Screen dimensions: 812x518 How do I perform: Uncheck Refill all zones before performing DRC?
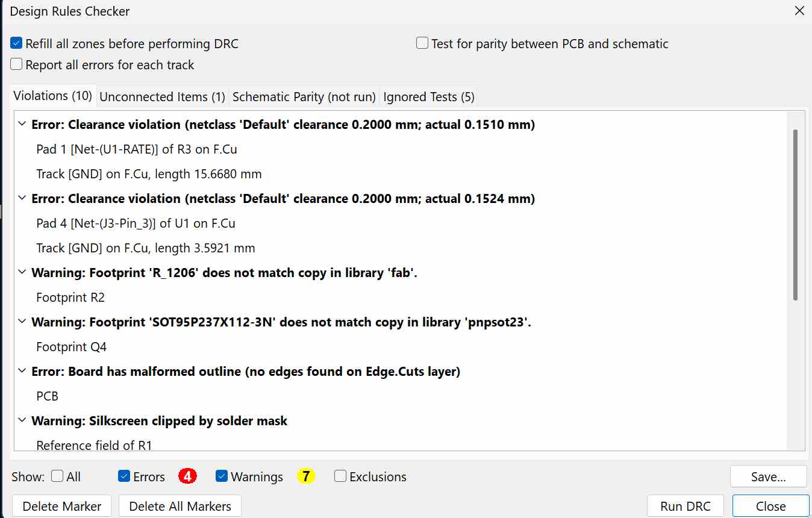17,44
